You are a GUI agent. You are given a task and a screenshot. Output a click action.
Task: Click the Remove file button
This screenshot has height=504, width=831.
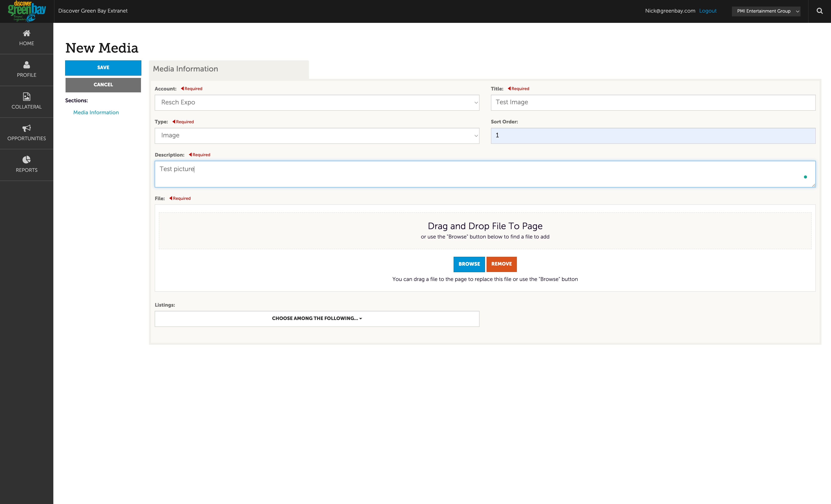click(501, 264)
